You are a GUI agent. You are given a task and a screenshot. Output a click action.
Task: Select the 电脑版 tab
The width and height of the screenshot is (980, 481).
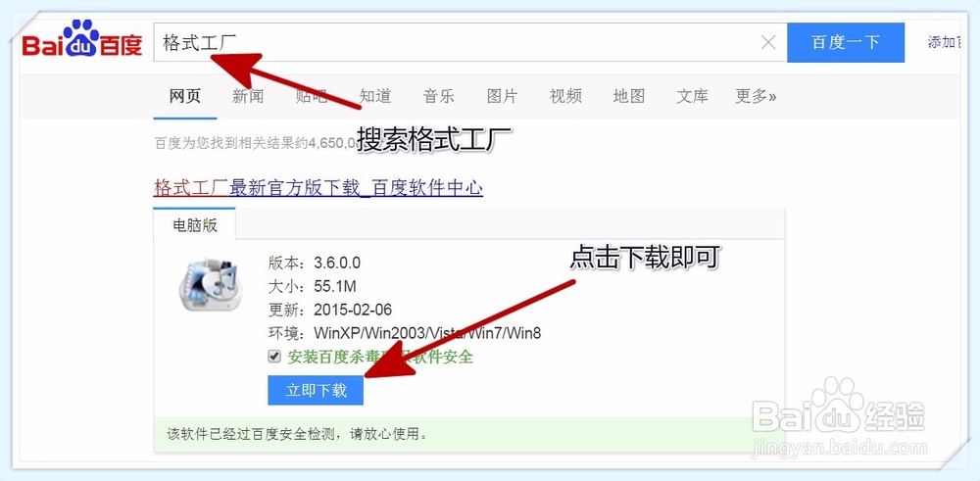coord(194,225)
